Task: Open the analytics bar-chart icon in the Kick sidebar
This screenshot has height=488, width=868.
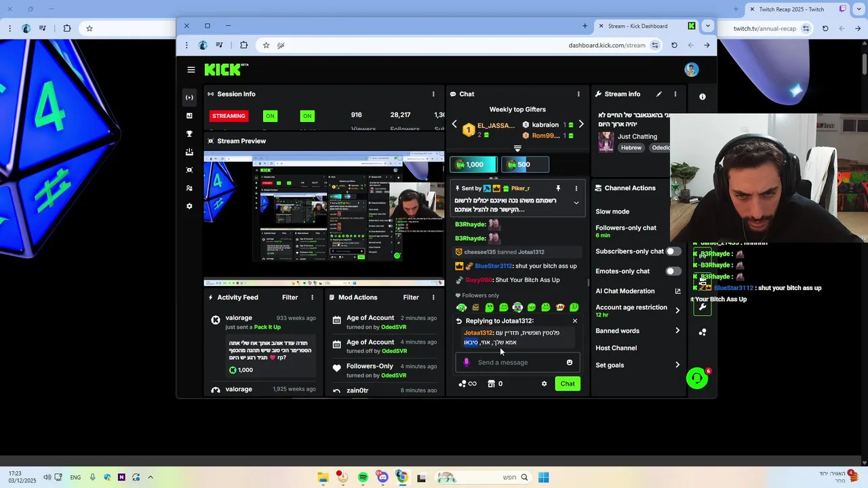Action: [189, 116]
